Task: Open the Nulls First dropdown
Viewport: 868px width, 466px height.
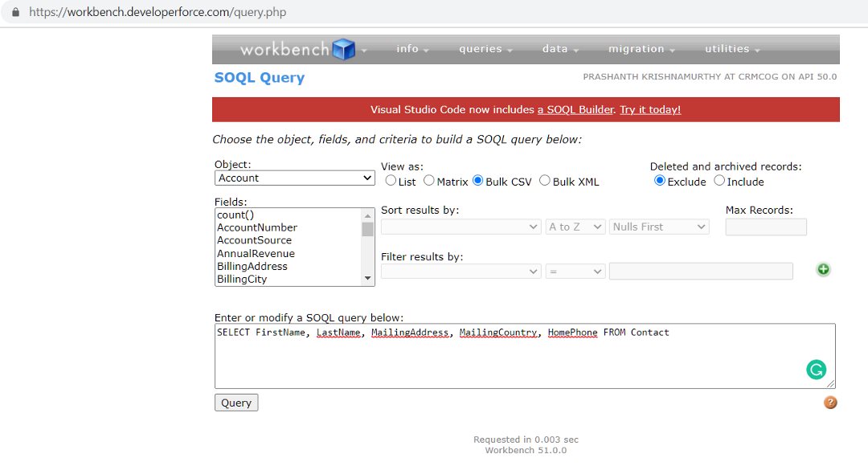Action: [x=659, y=227]
